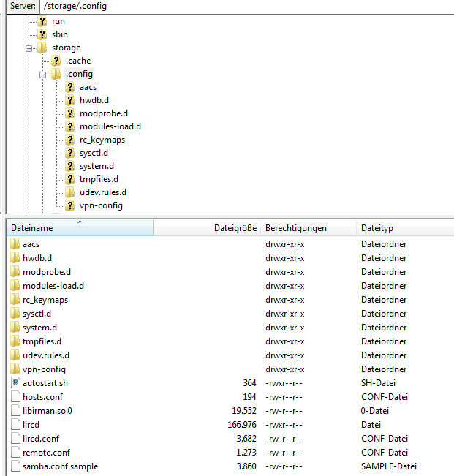The width and height of the screenshot is (454, 476).
Task: Select the remote.conf file name
Action: coord(47,453)
